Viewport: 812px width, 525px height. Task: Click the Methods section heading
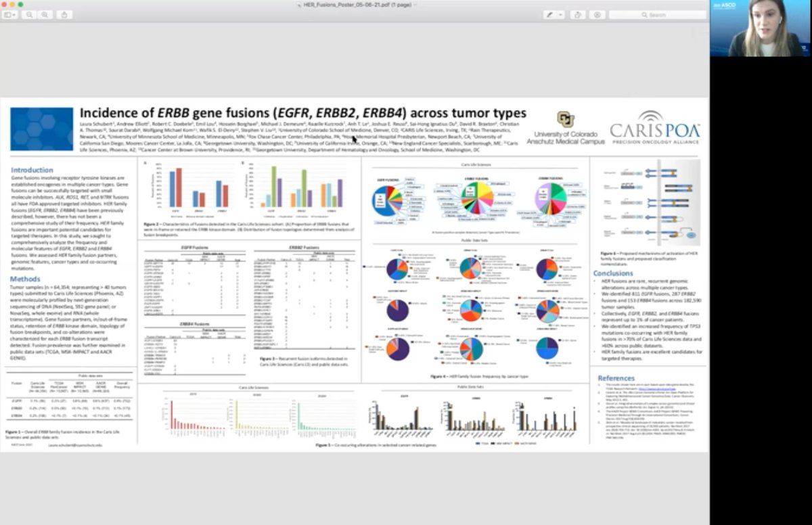[x=25, y=279]
